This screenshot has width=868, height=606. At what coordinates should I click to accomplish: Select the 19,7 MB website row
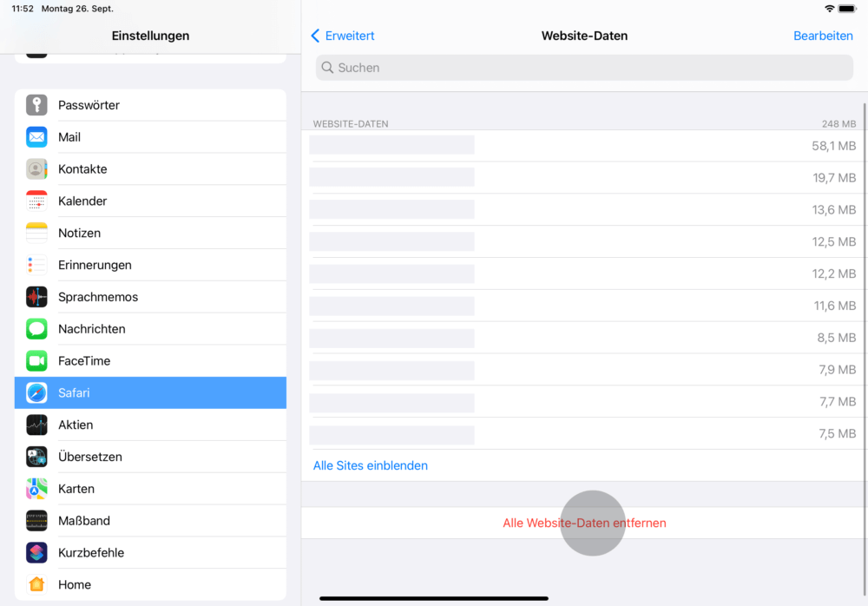(584, 178)
